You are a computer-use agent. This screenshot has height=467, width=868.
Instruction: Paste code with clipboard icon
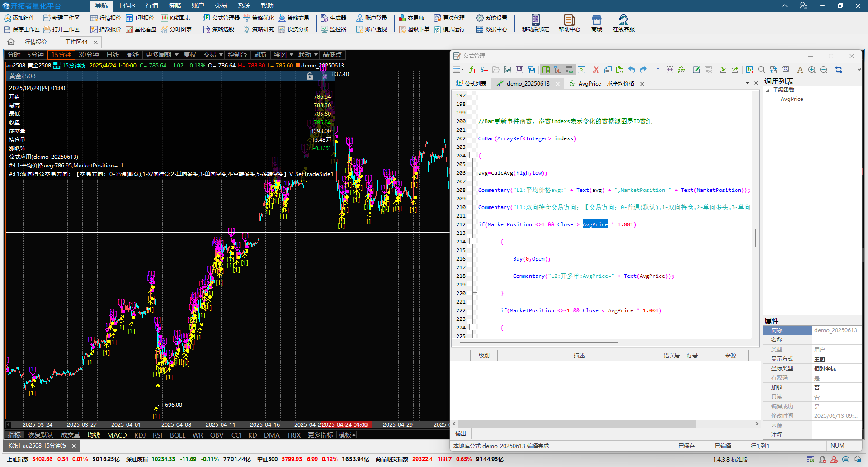620,70
